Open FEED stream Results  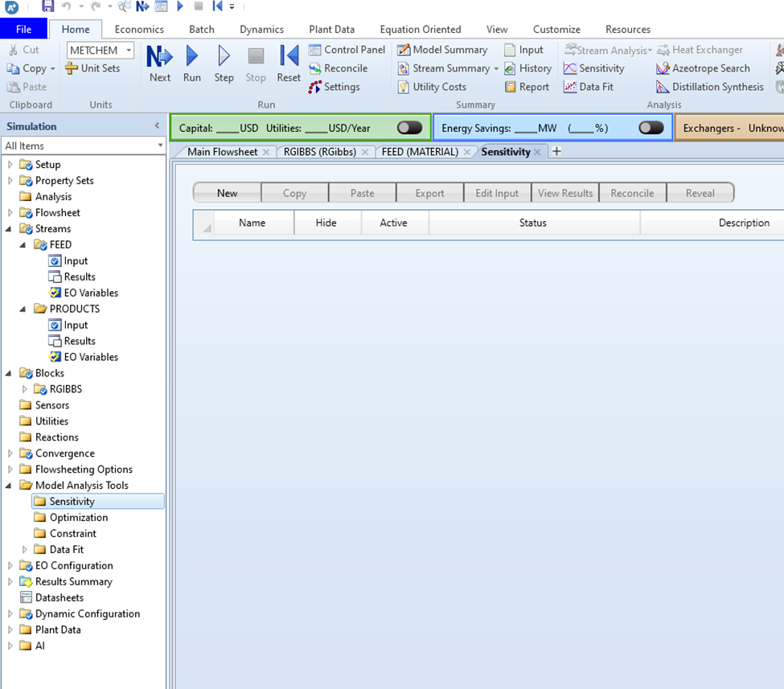(x=72, y=277)
